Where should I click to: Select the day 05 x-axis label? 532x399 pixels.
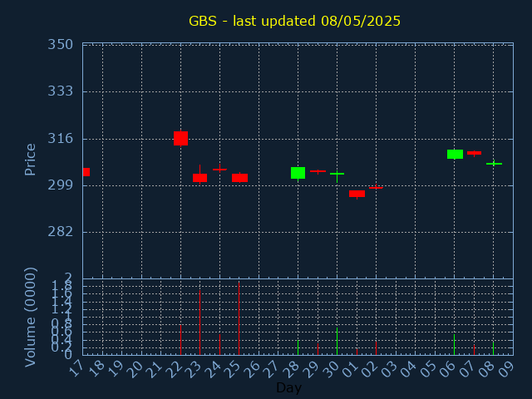tap(428, 368)
